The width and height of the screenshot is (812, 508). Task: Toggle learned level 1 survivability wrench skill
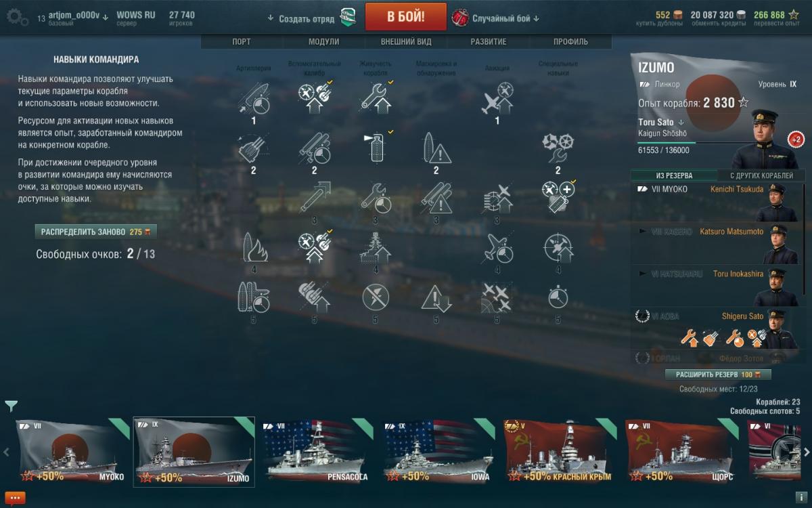click(x=376, y=97)
